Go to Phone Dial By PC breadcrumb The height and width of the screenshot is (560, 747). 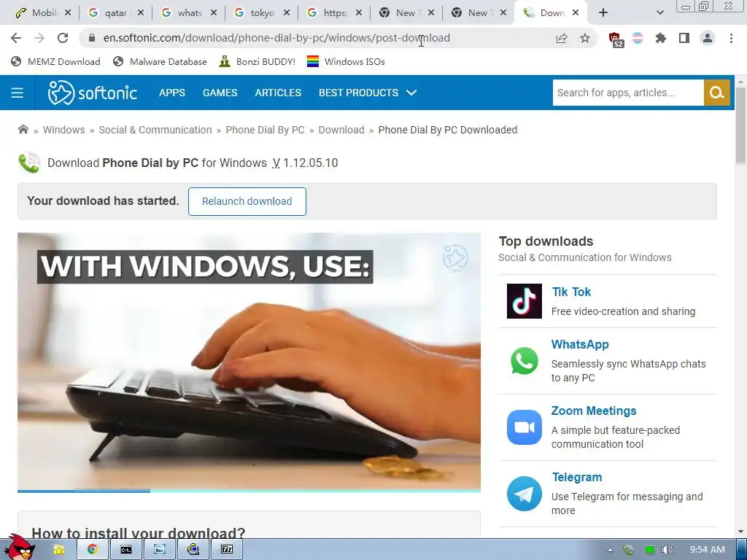coord(265,130)
